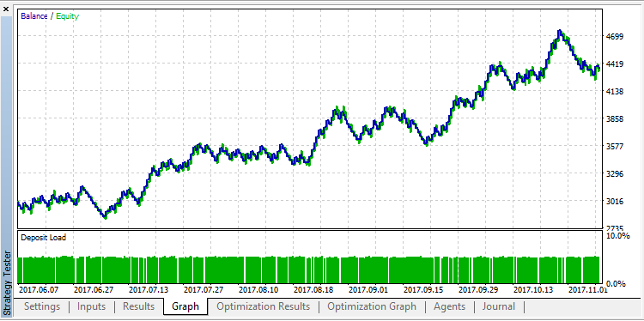Click the Deposit Load label
This screenshot has height=321, width=644.
pos(43,237)
